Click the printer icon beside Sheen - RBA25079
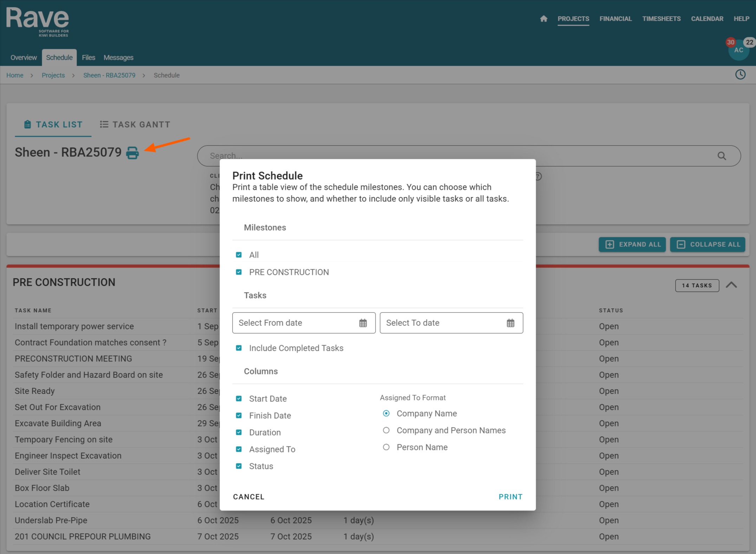Viewport: 756px width, 554px height. (132, 153)
